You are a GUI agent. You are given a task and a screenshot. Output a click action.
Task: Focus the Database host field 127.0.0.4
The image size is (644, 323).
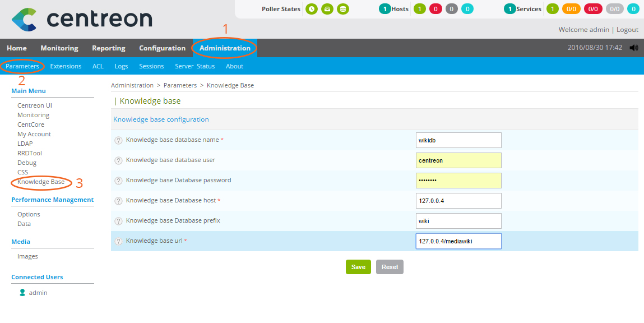(458, 201)
